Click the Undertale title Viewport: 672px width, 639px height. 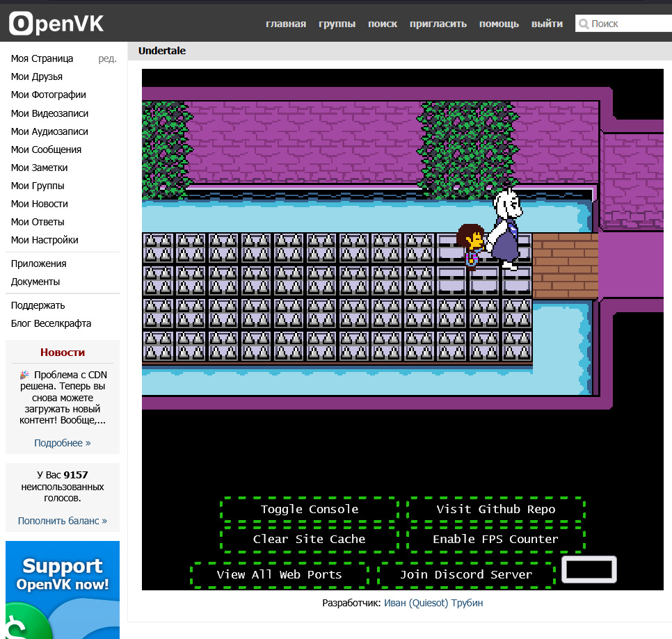[x=162, y=51]
